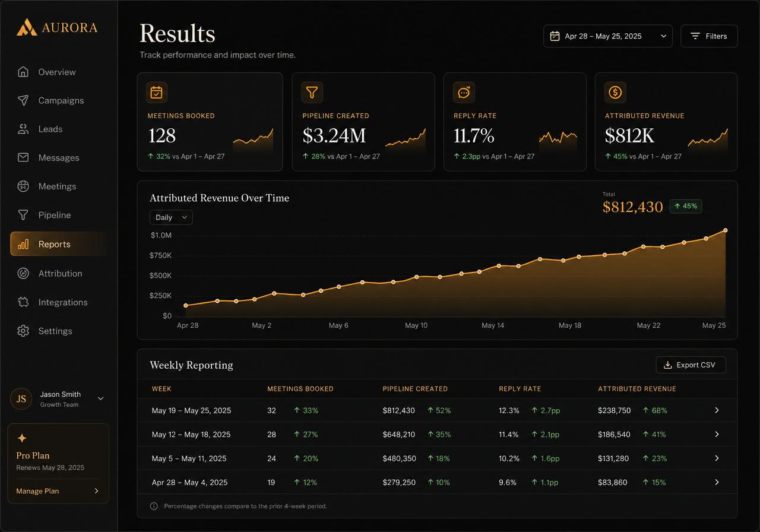Click the Pro Plan sparkle icon
Image resolution: width=760 pixels, height=532 pixels.
(x=22, y=438)
